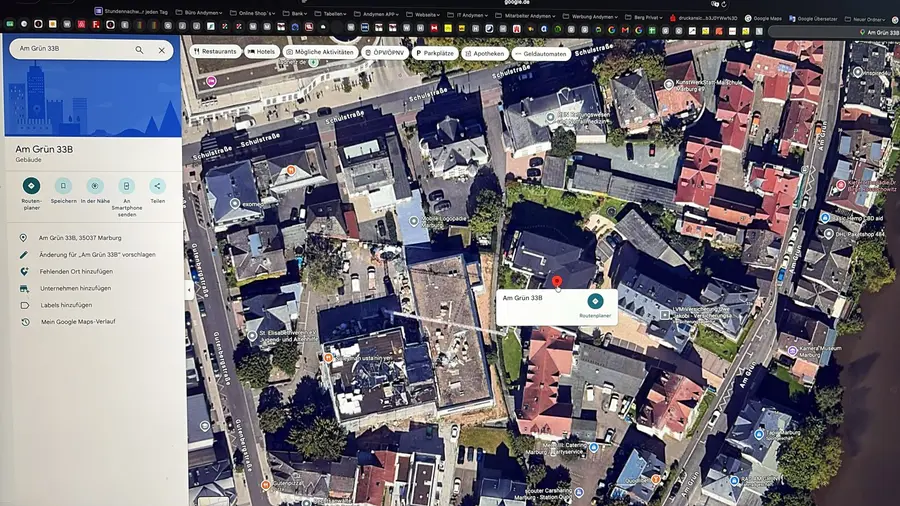The width and height of the screenshot is (900, 506).
Task: Expand the Online Shop's bookmark folder
Action: tap(252, 13)
